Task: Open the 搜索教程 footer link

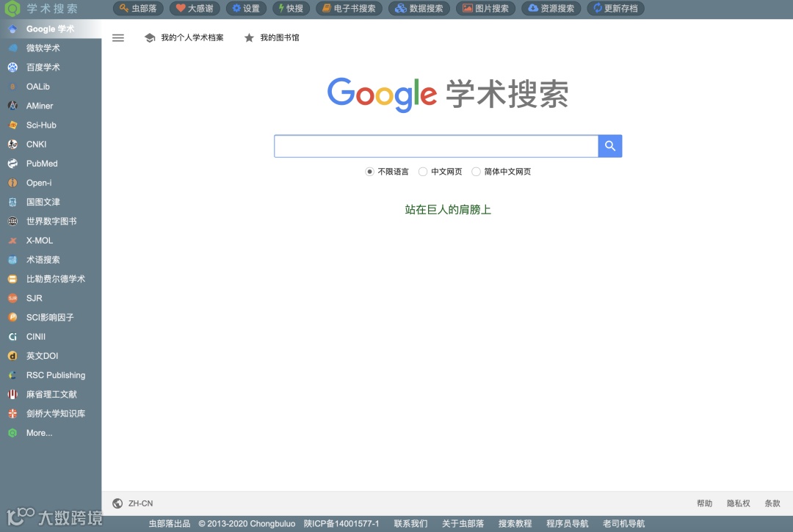Action: (515, 523)
